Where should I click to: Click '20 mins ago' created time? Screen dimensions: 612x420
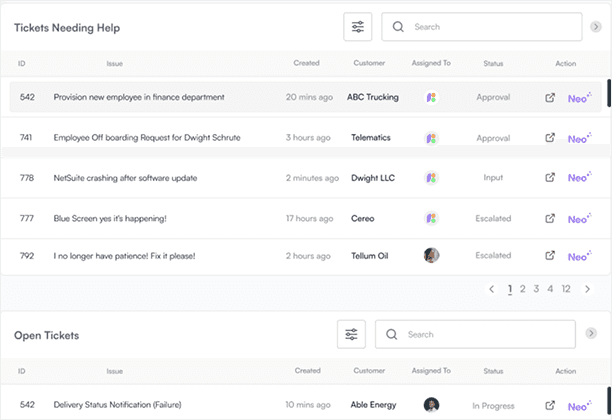[309, 97]
